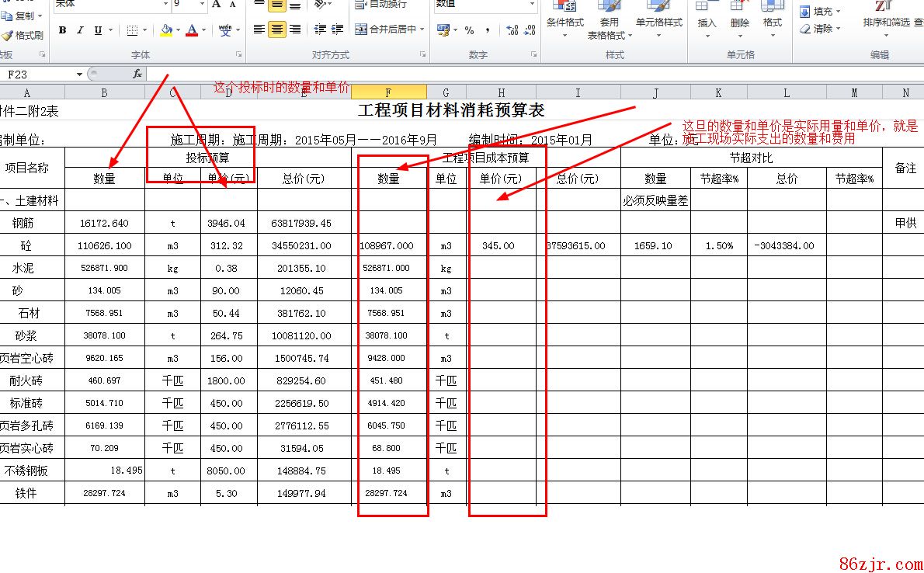Viewport: 924px width, 573px height.
Task: Open the 合并后居中 dropdown arrow
Action: coord(422,30)
